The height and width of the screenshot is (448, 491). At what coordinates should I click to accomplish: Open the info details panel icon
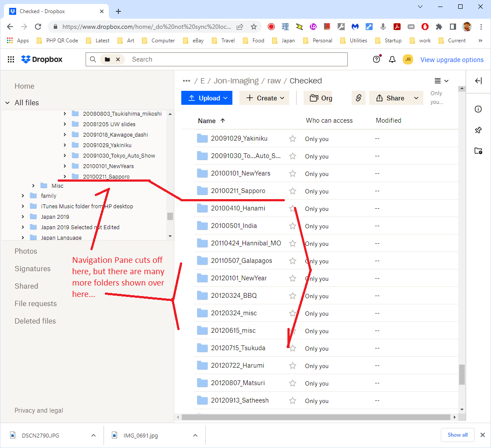coord(478,109)
